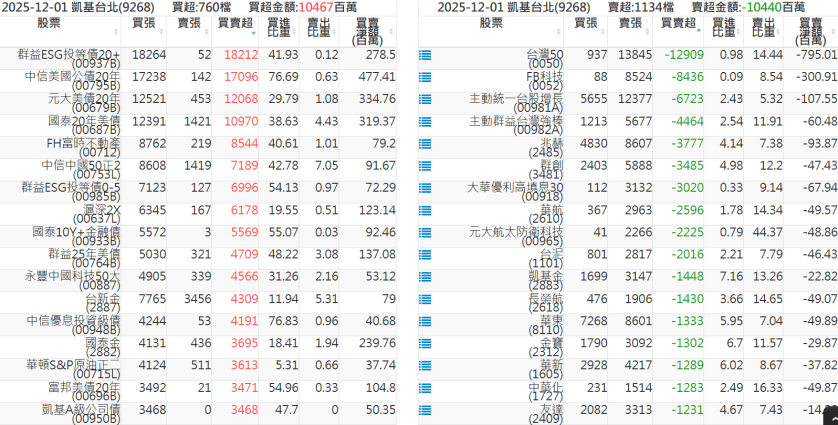Open the list icon beside FB科技 (0052)
Image resolution: width=838 pixels, height=425 pixels.
[425, 77]
